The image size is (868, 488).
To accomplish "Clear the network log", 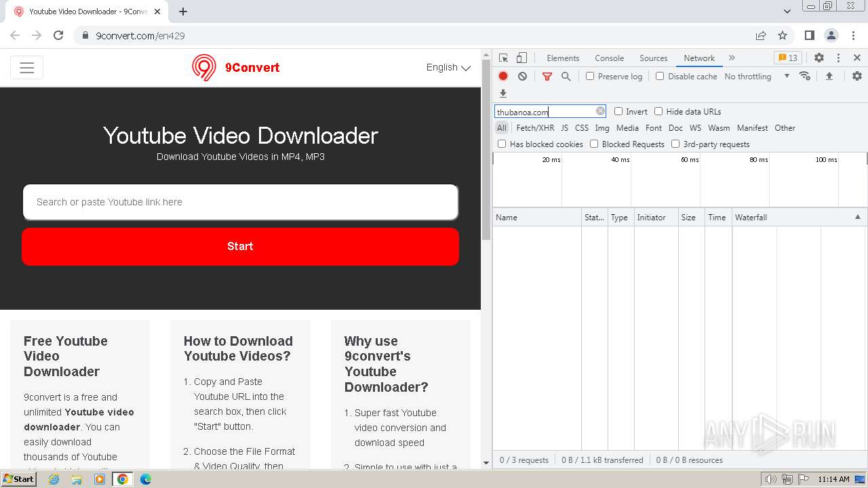I will pyautogui.click(x=522, y=77).
